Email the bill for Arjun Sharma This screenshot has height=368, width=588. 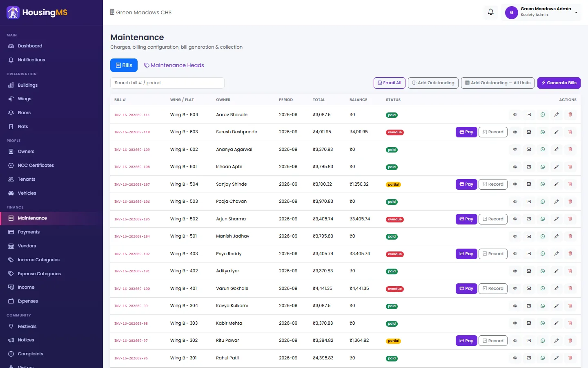pos(529,219)
